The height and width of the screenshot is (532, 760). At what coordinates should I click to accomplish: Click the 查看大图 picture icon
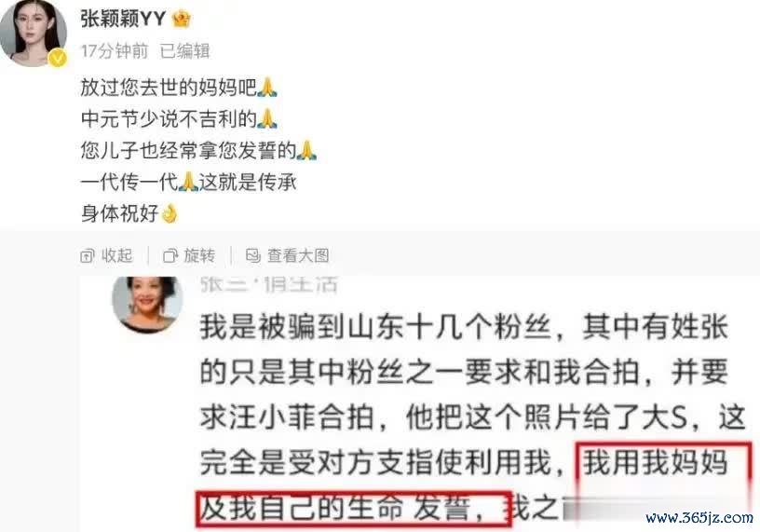coord(253,255)
